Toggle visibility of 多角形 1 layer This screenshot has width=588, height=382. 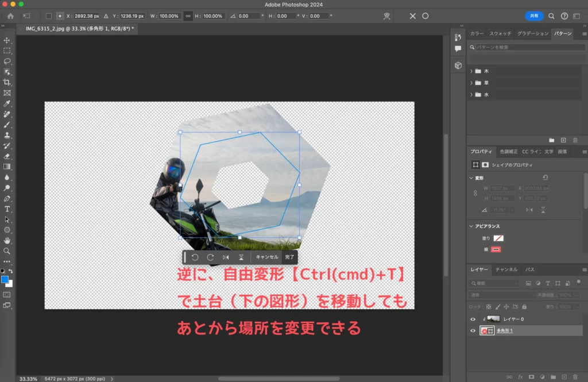[x=473, y=331]
